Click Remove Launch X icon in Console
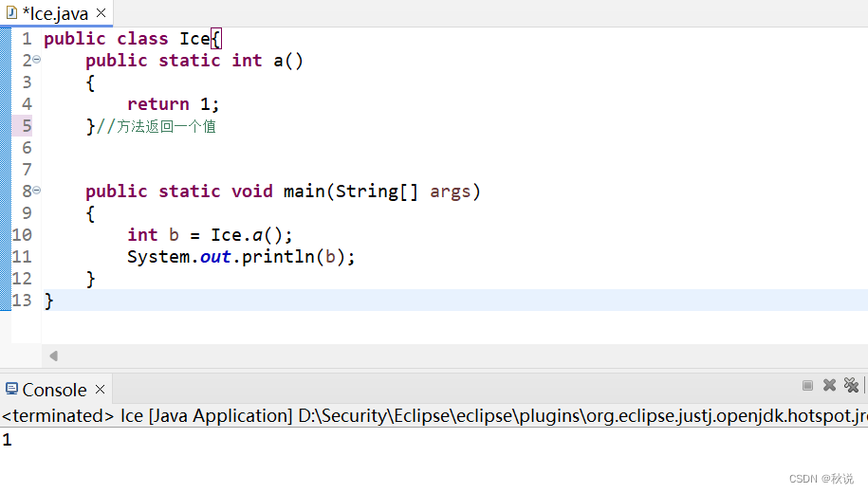Image resolution: width=868 pixels, height=493 pixels. point(829,385)
